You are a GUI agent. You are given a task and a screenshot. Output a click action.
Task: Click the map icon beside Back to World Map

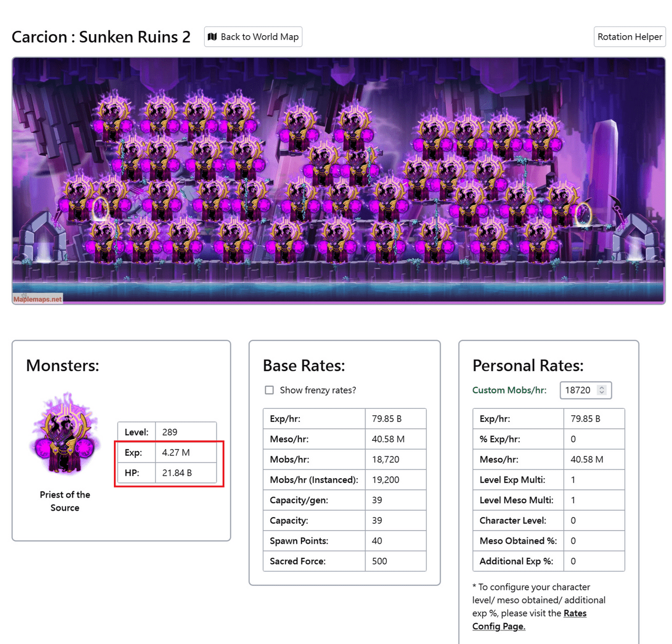212,37
